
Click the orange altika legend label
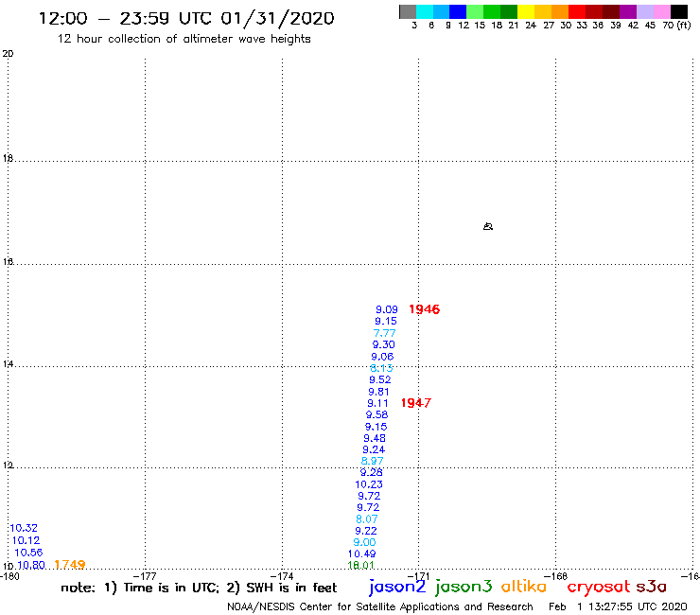click(524, 587)
